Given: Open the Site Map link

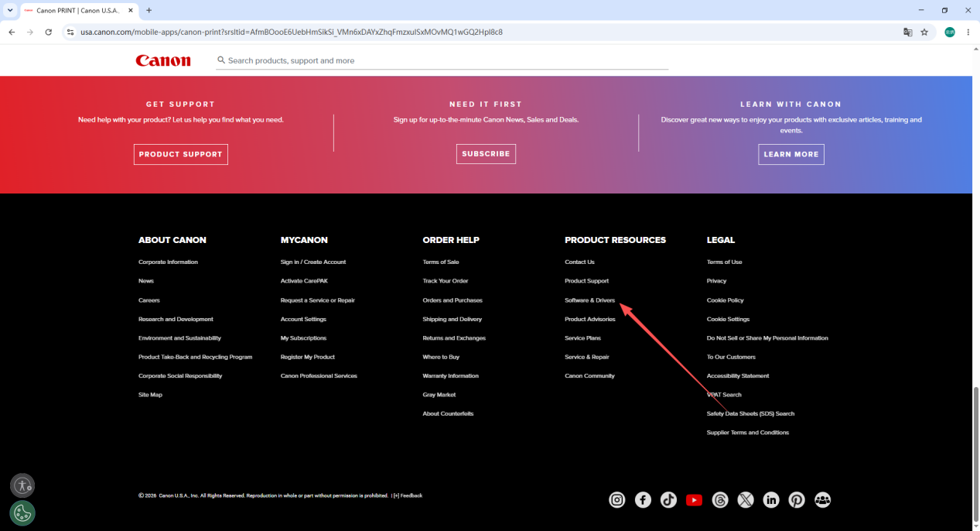Looking at the screenshot, I should [150, 395].
